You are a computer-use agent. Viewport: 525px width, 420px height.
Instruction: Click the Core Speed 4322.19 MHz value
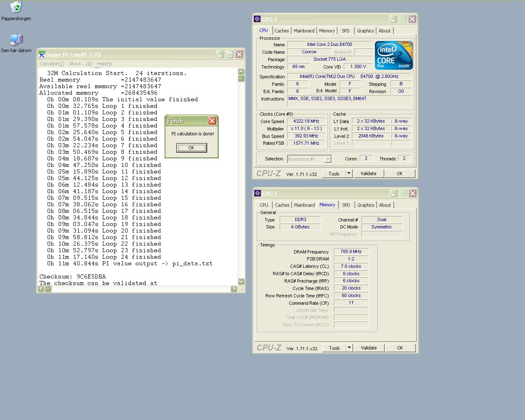[306, 121]
